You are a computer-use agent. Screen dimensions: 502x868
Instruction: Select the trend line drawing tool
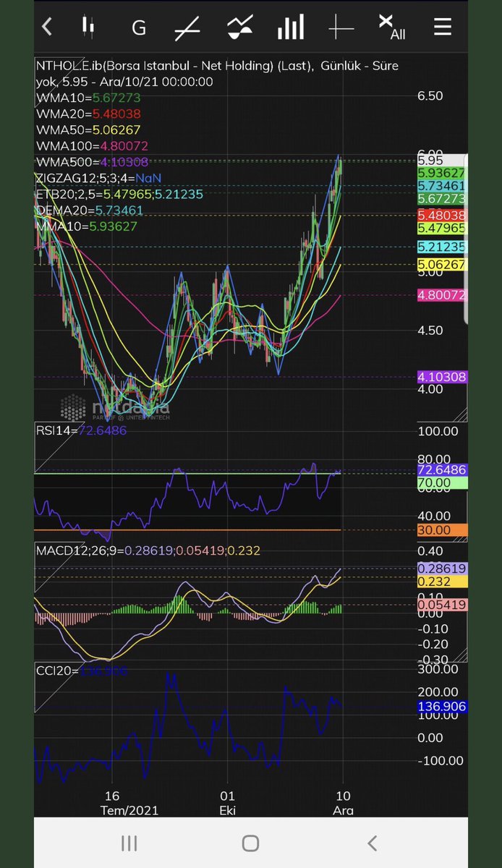pyautogui.click(x=188, y=29)
